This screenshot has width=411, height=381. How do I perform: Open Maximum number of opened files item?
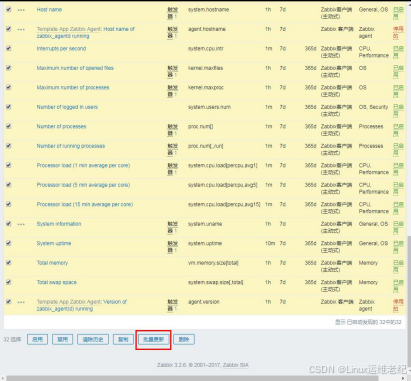pyautogui.click(x=75, y=68)
